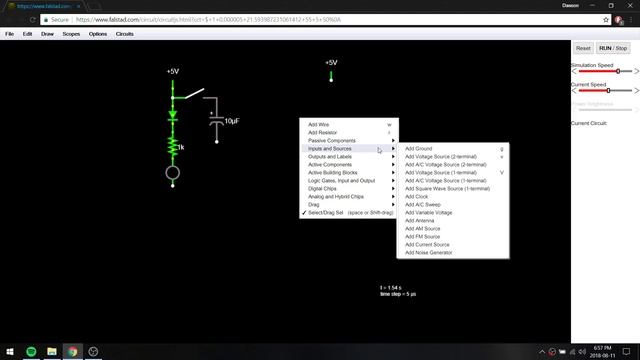Increase current speed with right arrow

636,91
